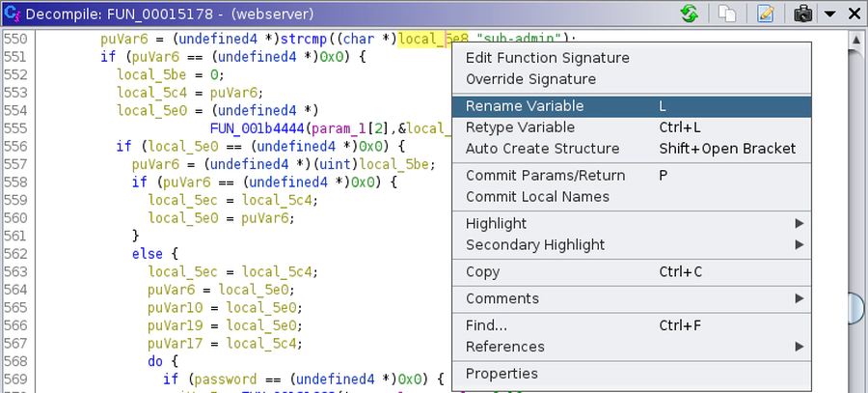Click Override Signature option
Image resolution: width=868 pixels, height=393 pixels.
point(530,79)
